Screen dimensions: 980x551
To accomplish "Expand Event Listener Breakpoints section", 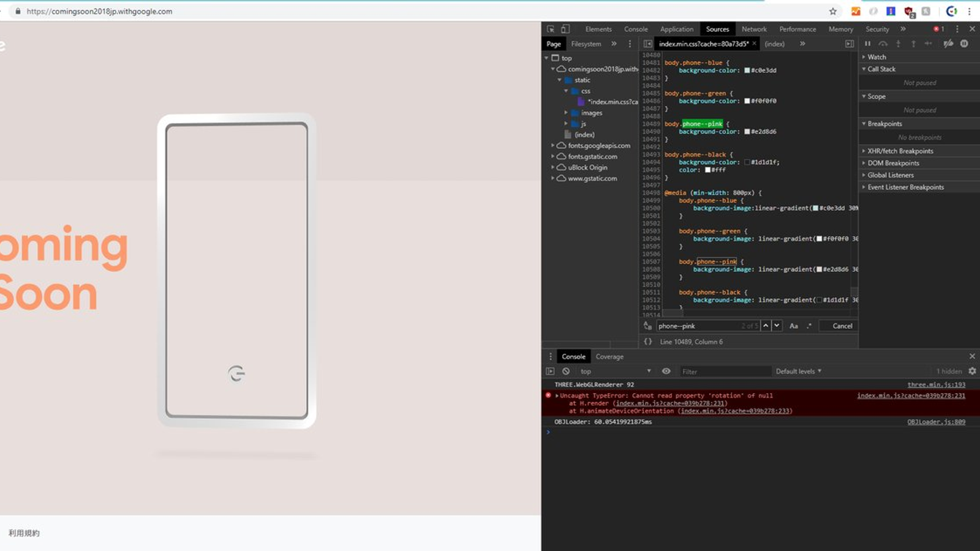I will pyautogui.click(x=919, y=187).
